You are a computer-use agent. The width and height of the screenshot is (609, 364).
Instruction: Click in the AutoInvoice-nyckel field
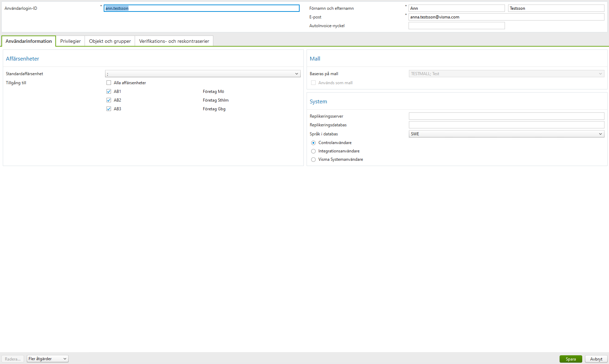click(x=456, y=25)
